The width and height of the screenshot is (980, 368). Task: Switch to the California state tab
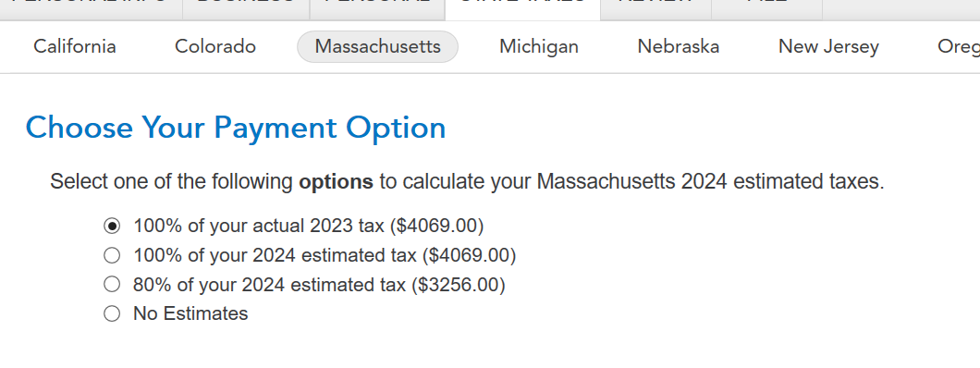click(75, 47)
